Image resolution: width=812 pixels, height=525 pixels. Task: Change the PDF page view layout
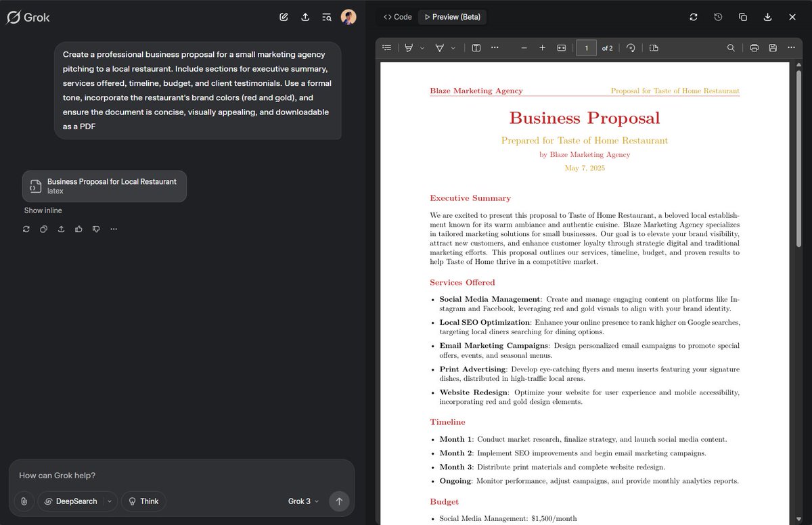pyautogui.click(x=654, y=47)
